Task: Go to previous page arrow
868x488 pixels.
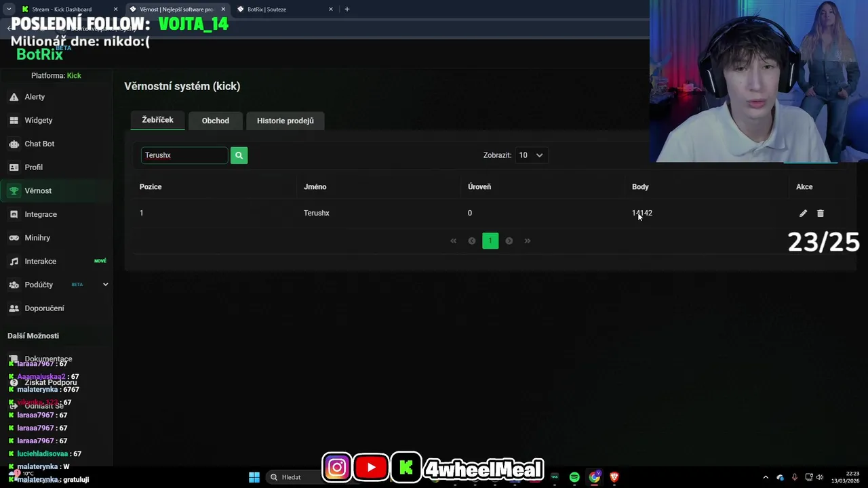Action: pyautogui.click(x=472, y=241)
